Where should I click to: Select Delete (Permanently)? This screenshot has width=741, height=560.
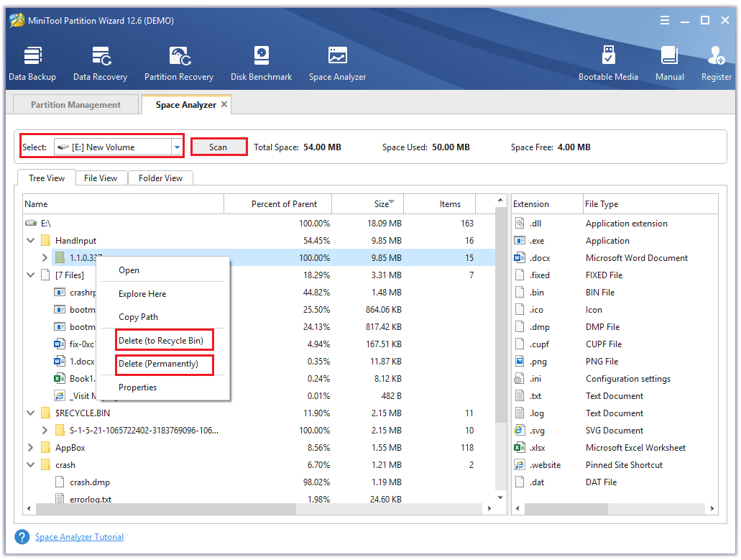164,364
